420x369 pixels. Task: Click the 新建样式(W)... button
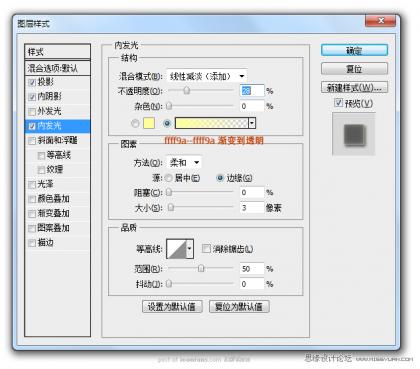click(x=354, y=88)
